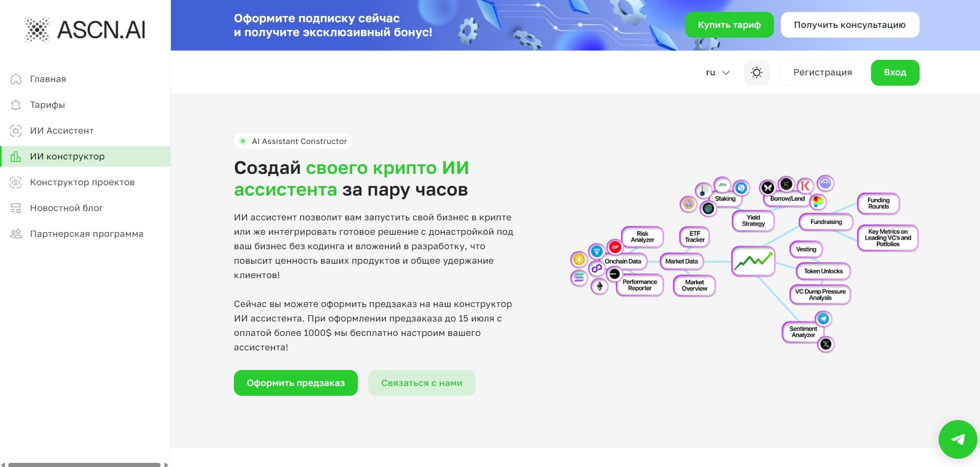Viewport: 980px width, 467px height.
Task: Click the robot icon beside ИИ Ассистент
Action: pos(16,131)
